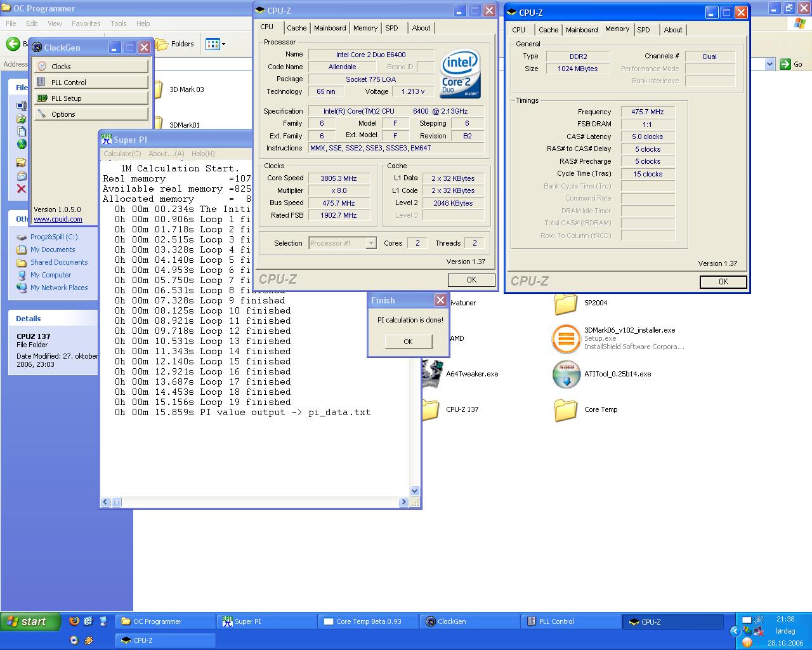Screen dimensions: 812x650
Task: Switch to PLL Control taskbar button
Action: tap(571, 621)
